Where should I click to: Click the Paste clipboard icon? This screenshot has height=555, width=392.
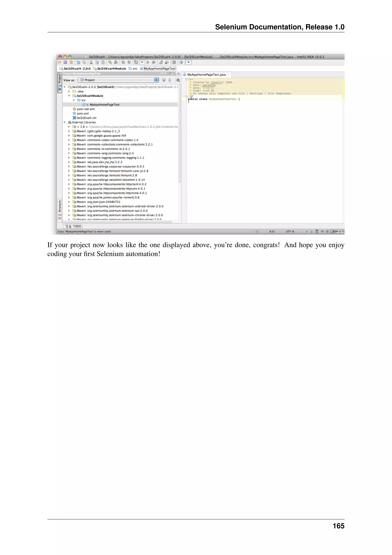[x=103, y=62]
